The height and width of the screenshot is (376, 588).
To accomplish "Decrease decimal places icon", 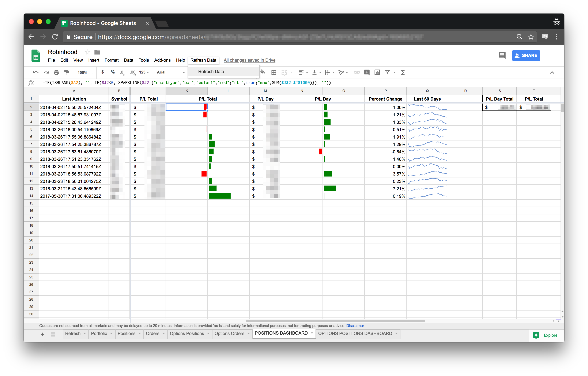I will pos(122,72).
